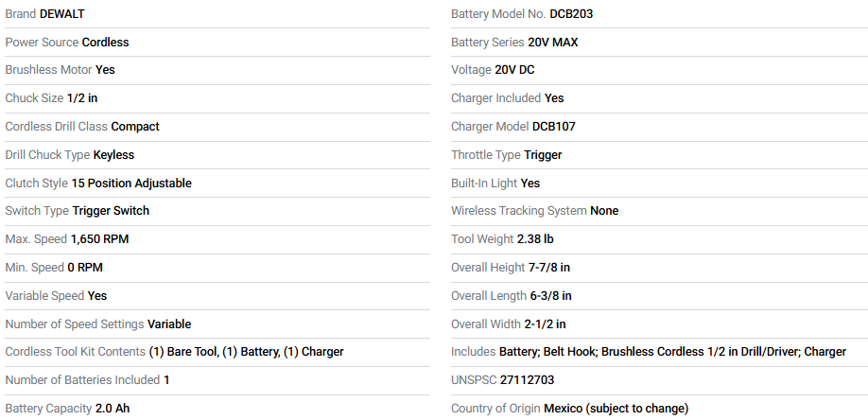The height and width of the screenshot is (420, 868).
Task: Select the Power Source Cordless text
Action: 66,43
